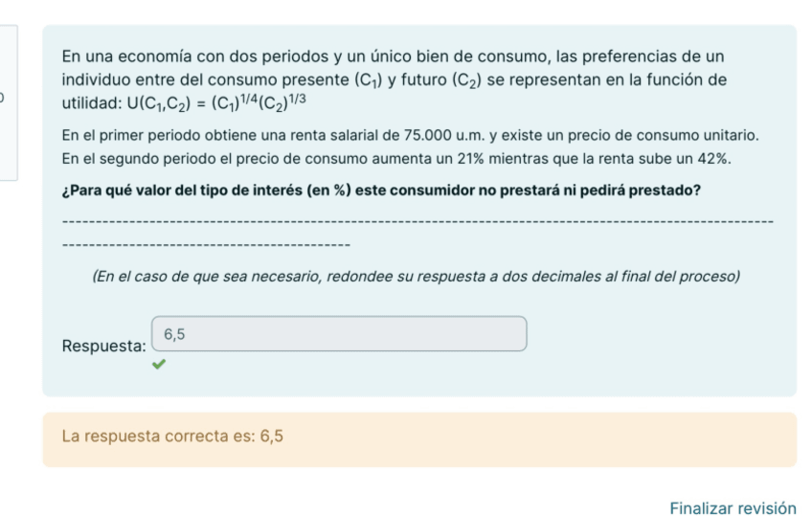The image size is (812, 516).
Task: Click the (C2) future consumption symbol
Action: (x=466, y=79)
